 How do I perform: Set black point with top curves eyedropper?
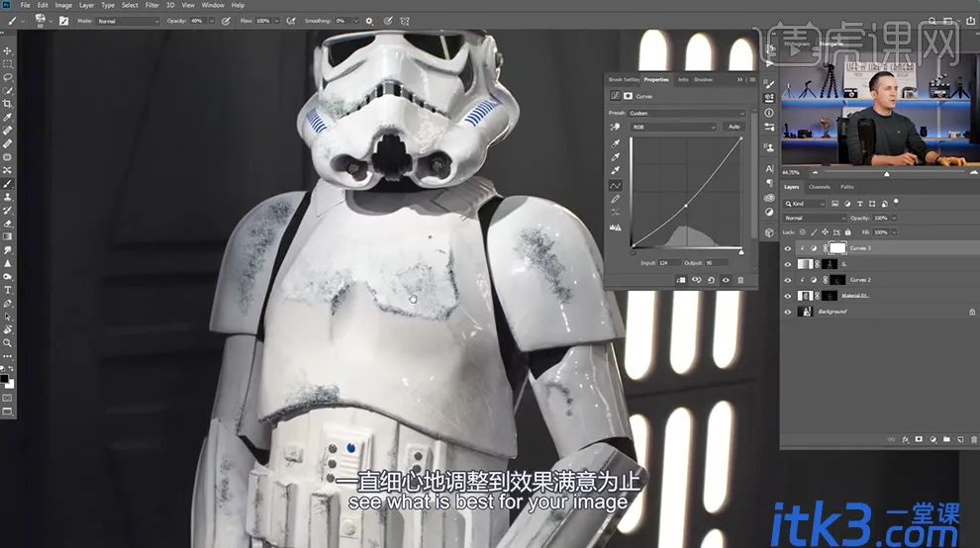coord(615,143)
